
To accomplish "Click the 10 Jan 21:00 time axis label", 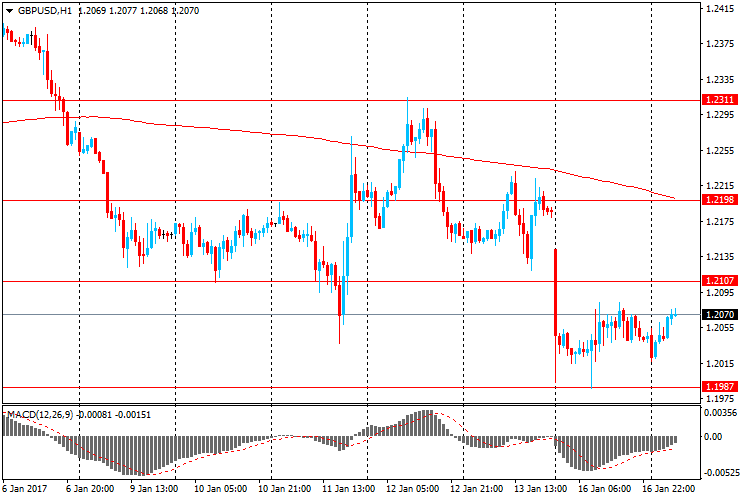I will tap(285, 488).
